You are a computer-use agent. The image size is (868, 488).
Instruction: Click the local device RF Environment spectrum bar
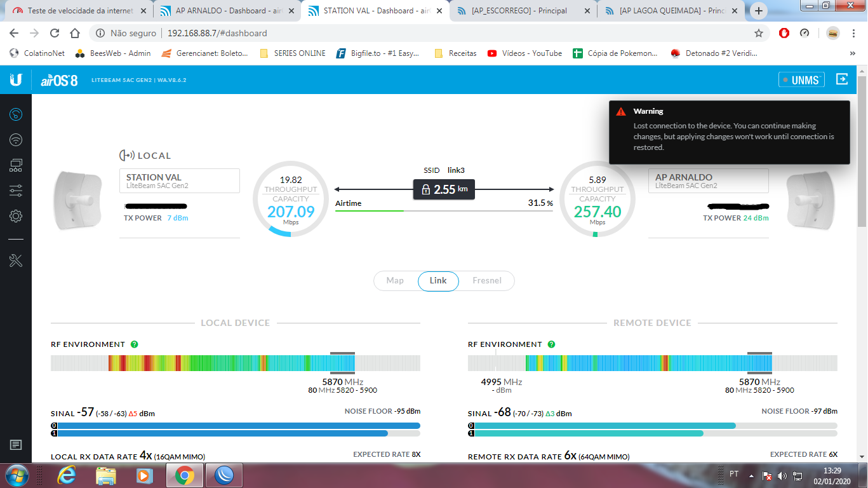[x=236, y=363]
